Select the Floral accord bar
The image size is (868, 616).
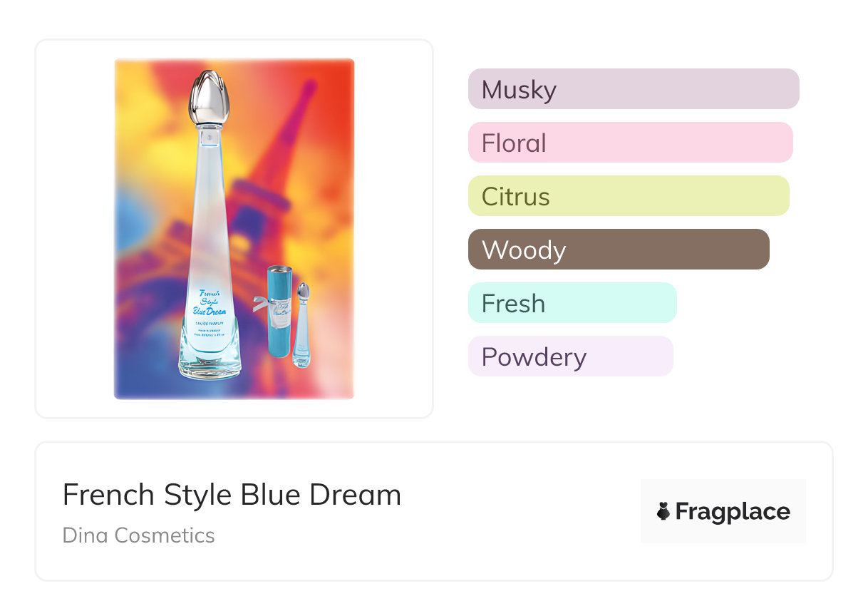coord(630,143)
